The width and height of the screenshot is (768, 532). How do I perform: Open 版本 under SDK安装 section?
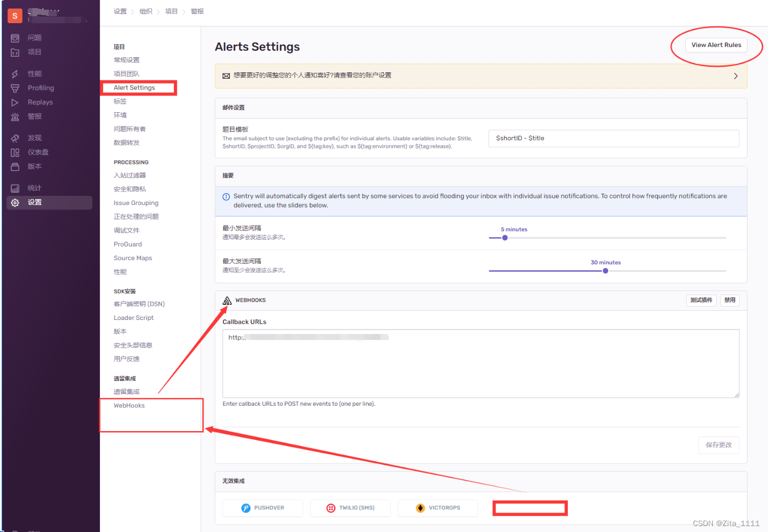[120, 331]
